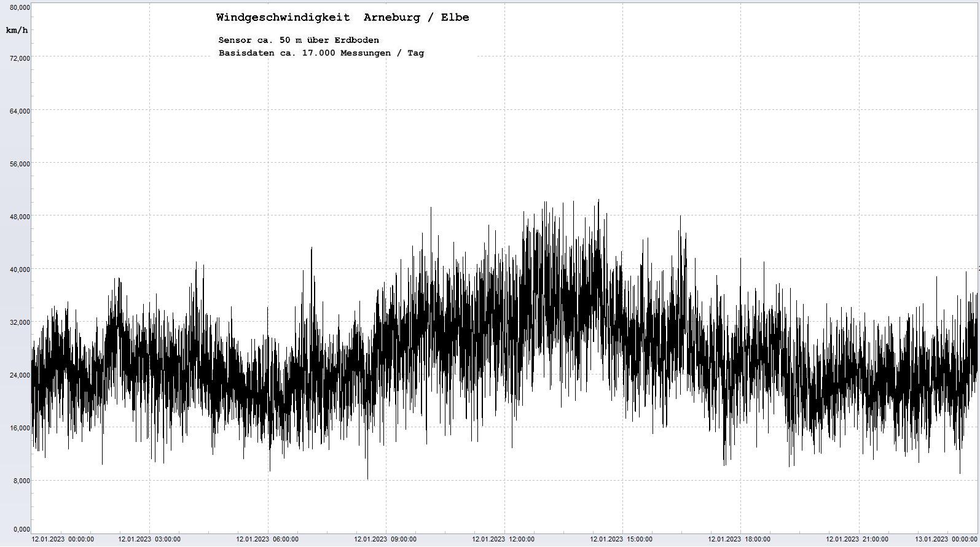Select the 32,000 y-axis label
Viewport: 980px width, 547px height.
[x=19, y=322]
